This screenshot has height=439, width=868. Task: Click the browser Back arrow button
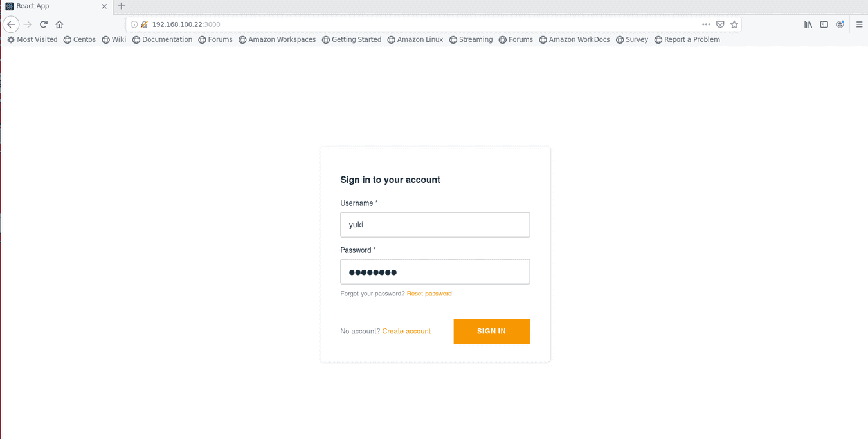11,24
